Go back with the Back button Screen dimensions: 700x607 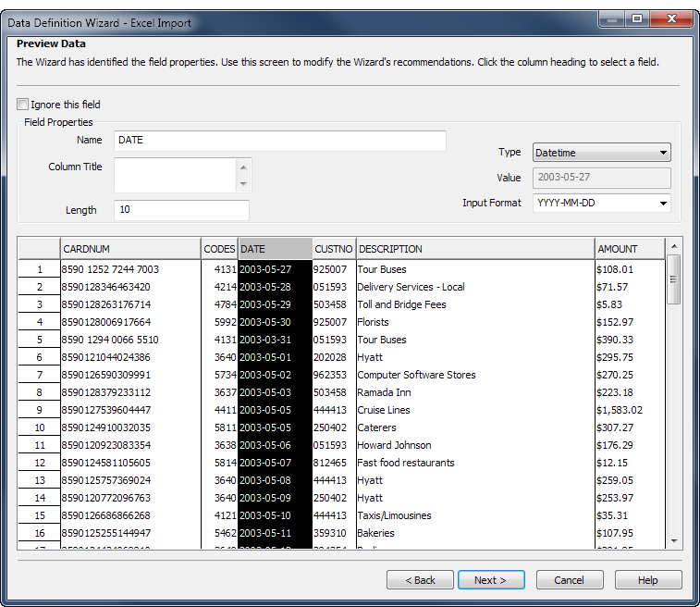point(419,580)
